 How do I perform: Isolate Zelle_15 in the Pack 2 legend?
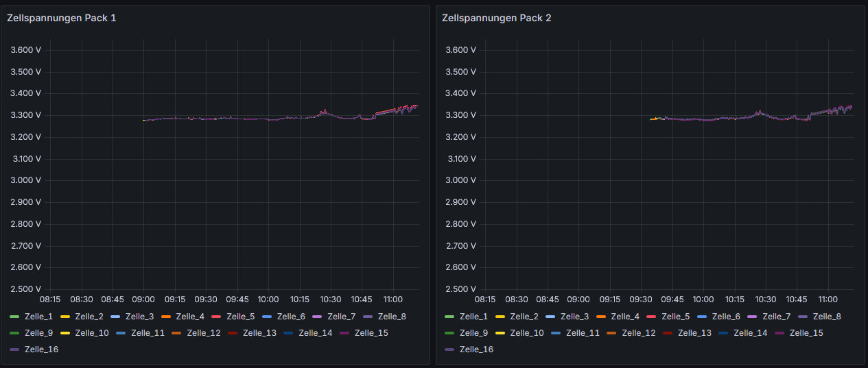(806, 333)
